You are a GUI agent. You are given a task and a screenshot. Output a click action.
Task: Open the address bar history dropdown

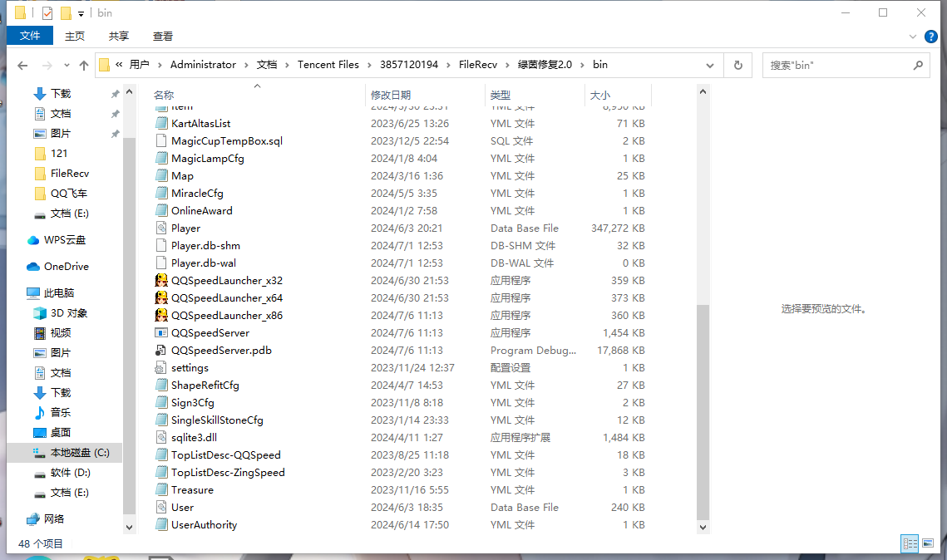[x=710, y=65]
